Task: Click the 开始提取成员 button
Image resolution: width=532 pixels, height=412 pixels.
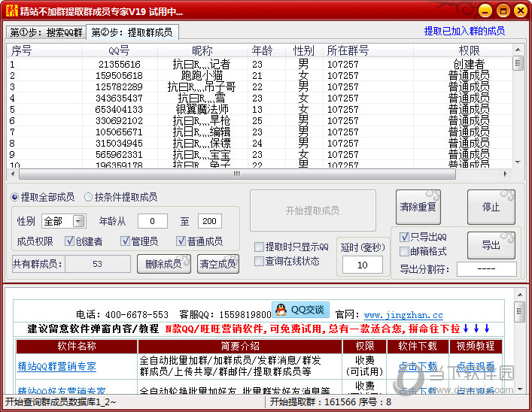Action: click(x=313, y=211)
